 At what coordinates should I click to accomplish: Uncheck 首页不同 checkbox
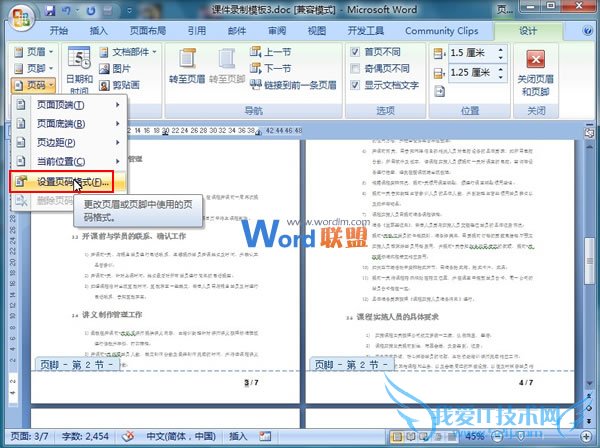point(355,52)
